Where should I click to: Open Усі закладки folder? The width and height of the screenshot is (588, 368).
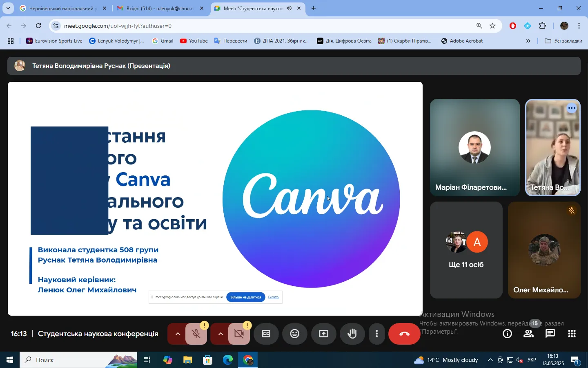click(x=563, y=41)
